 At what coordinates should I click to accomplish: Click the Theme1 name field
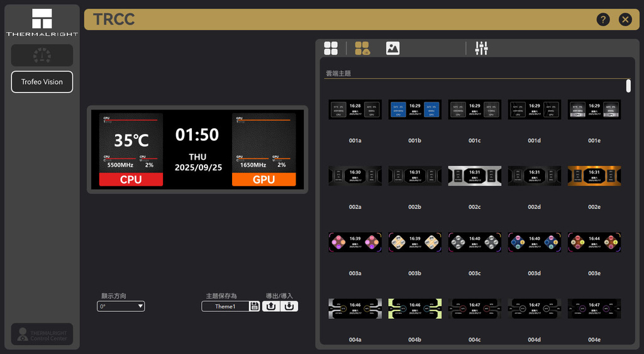coord(225,306)
